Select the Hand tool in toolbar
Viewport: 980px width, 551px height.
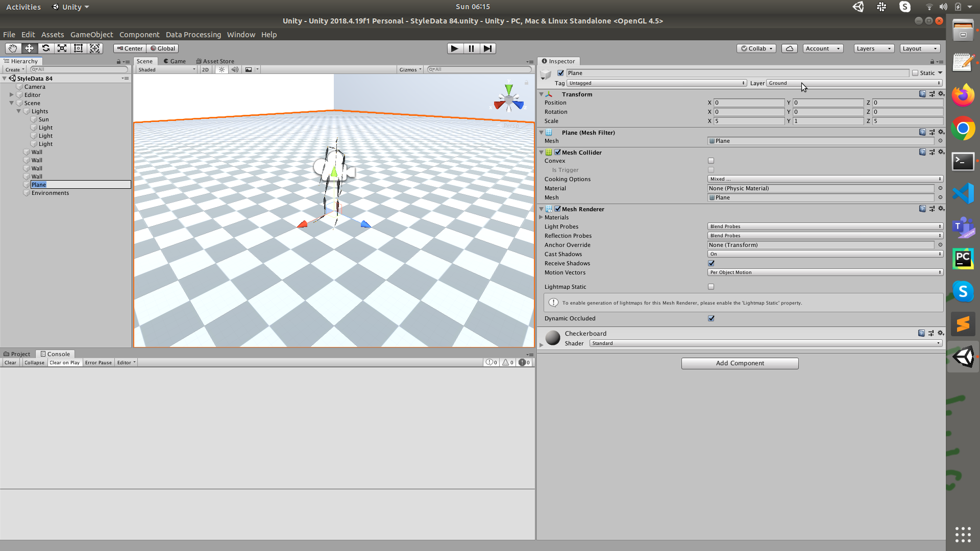tap(13, 48)
